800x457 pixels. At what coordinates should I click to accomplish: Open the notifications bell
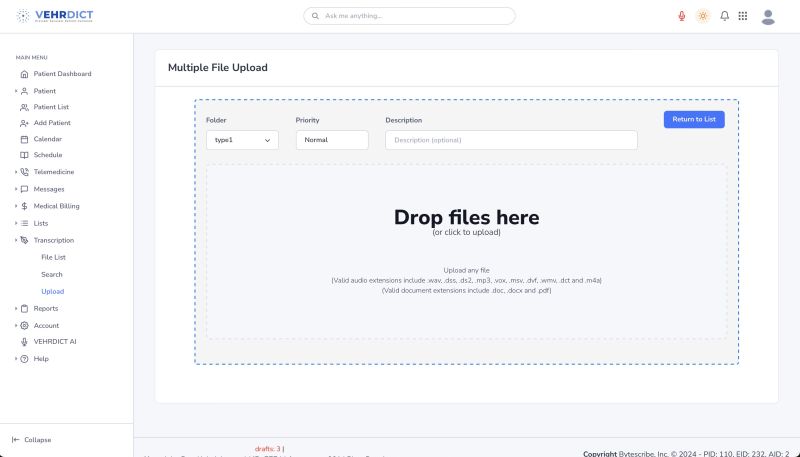pyautogui.click(x=724, y=16)
